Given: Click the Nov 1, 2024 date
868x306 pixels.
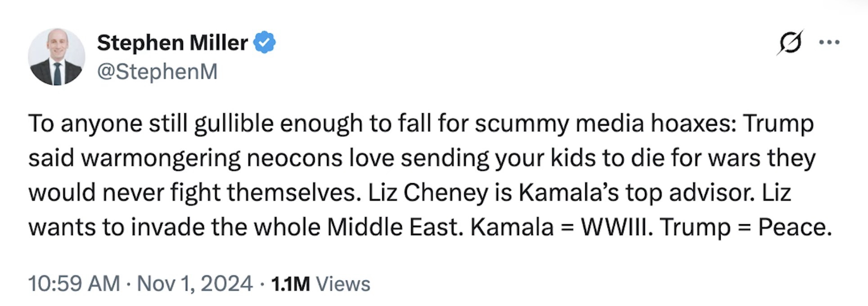Looking at the screenshot, I should [x=194, y=283].
